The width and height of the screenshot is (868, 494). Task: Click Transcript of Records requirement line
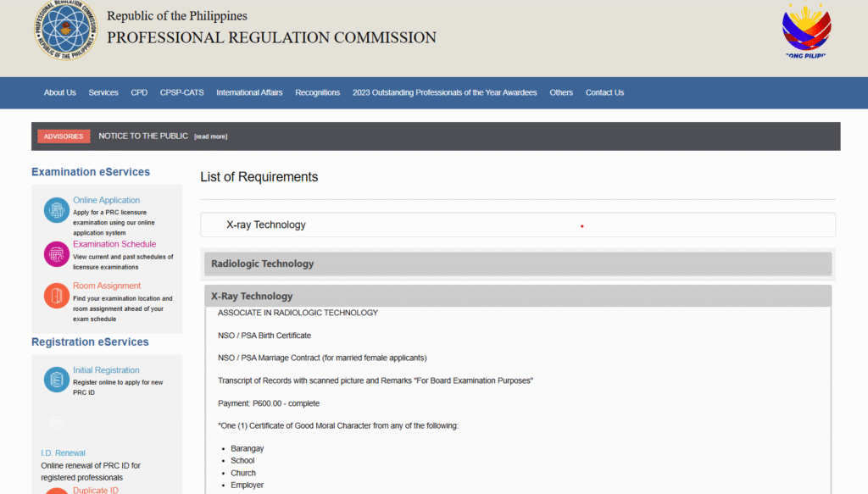coord(376,380)
